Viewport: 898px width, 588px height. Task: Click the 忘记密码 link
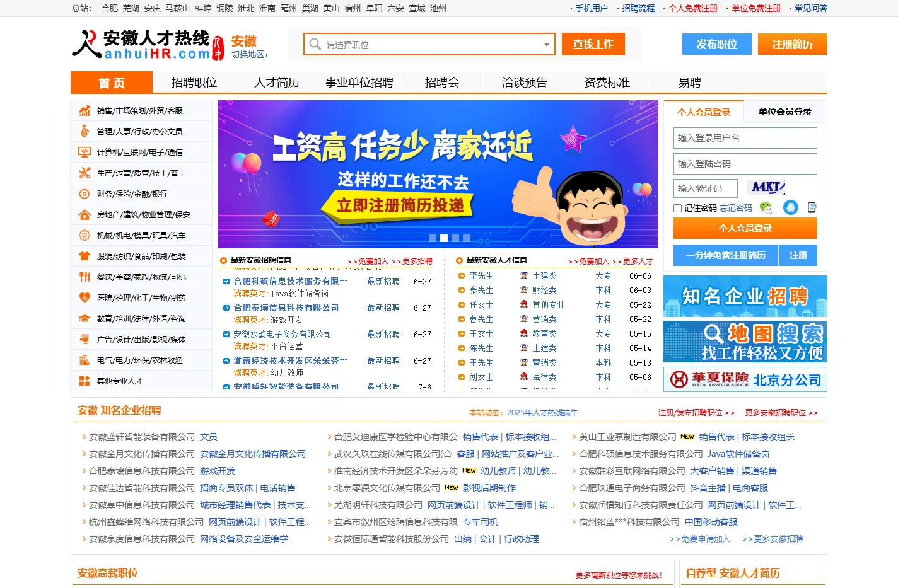(736, 208)
